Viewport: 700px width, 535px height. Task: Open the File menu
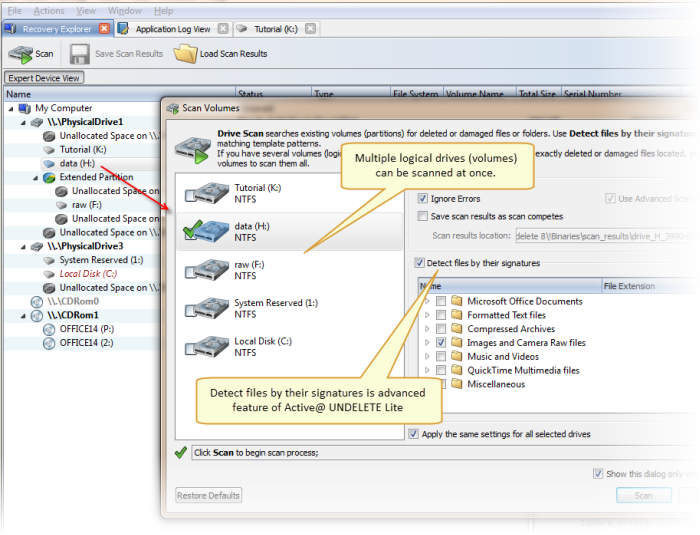click(x=14, y=11)
